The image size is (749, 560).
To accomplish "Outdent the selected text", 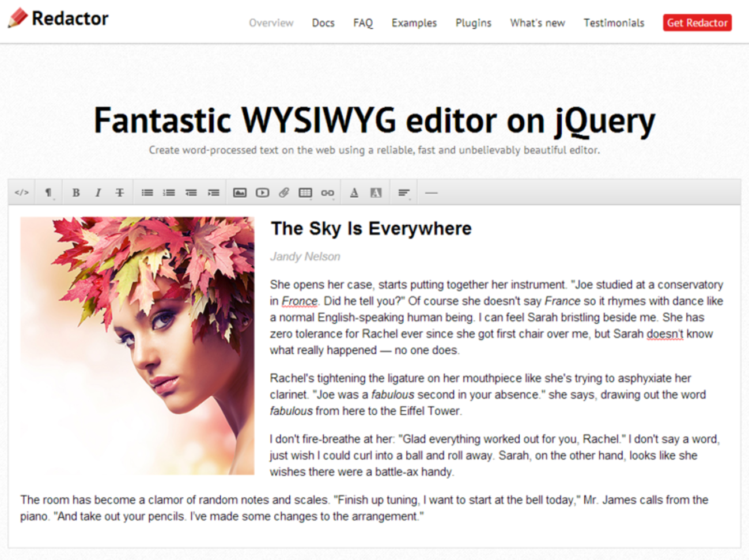I will [191, 192].
